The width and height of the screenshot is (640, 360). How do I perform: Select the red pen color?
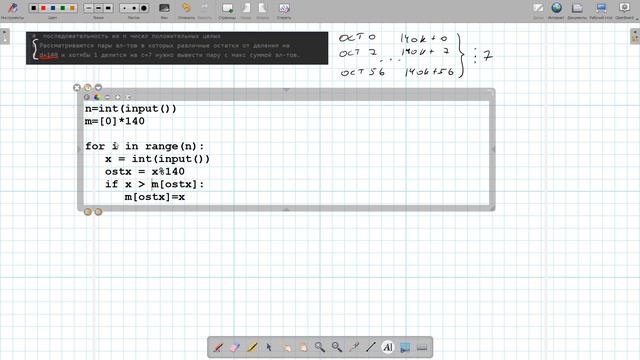click(43, 8)
